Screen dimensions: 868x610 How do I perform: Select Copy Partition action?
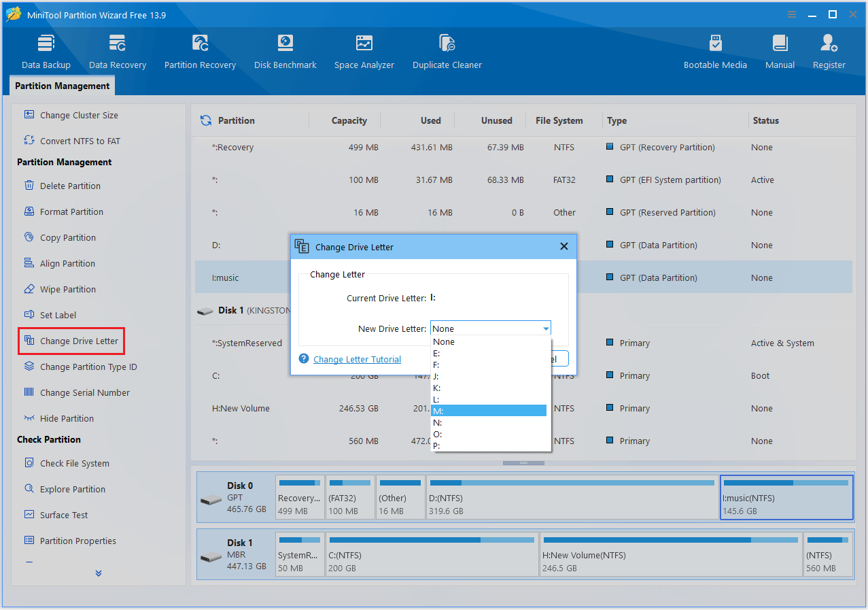pos(60,237)
